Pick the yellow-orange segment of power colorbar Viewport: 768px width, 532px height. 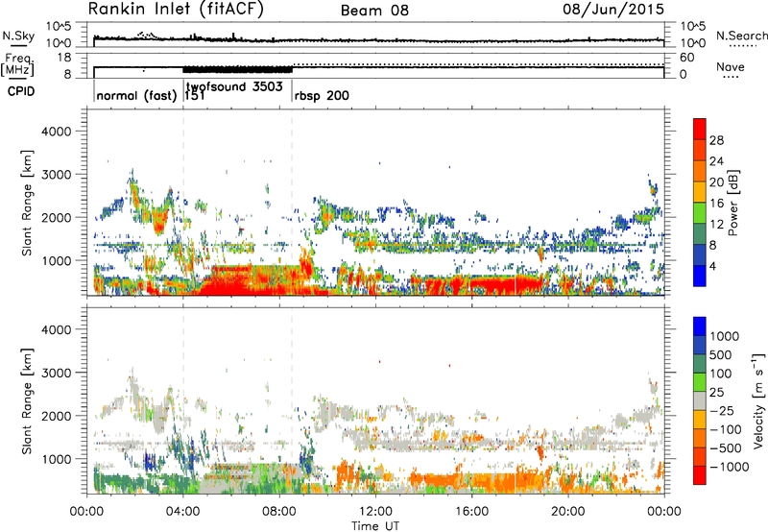(700, 191)
